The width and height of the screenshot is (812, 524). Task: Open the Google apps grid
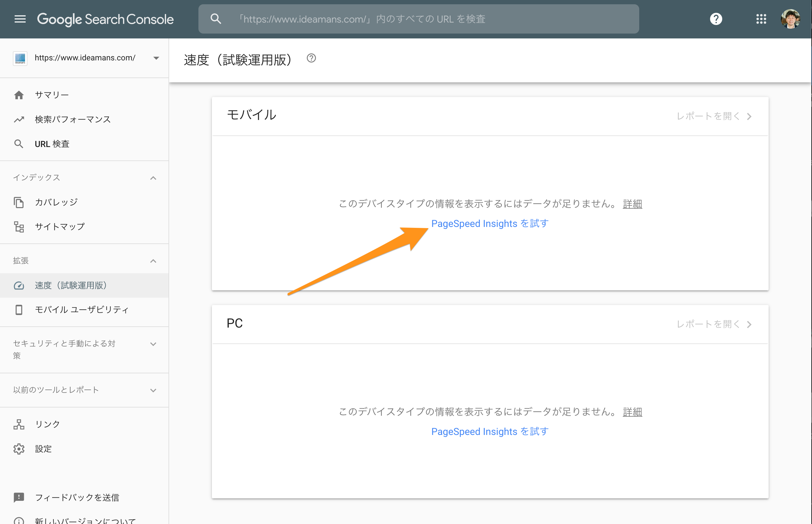(x=761, y=19)
